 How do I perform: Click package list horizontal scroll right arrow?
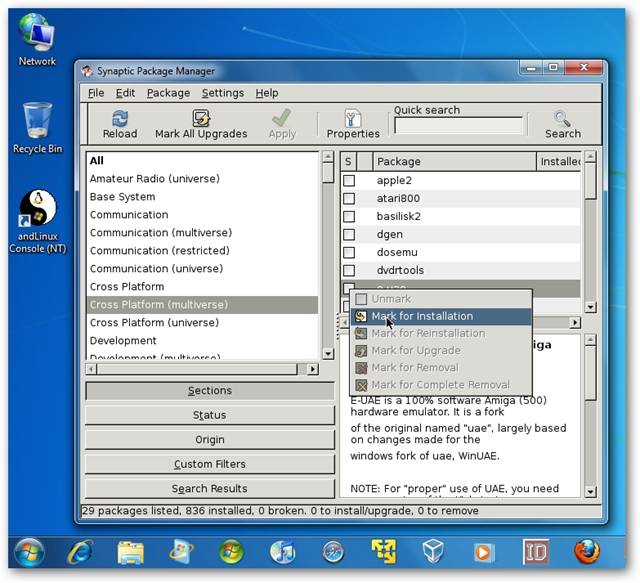(575, 323)
